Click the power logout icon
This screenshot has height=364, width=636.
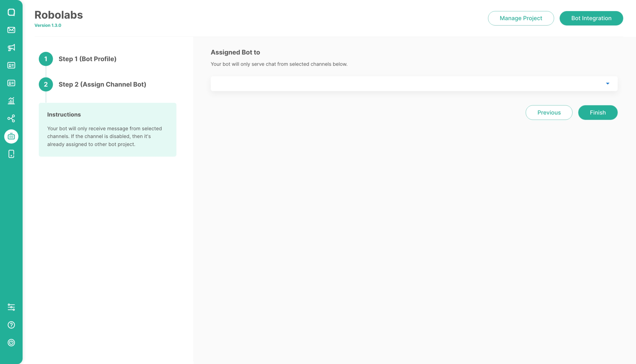(x=11, y=342)
